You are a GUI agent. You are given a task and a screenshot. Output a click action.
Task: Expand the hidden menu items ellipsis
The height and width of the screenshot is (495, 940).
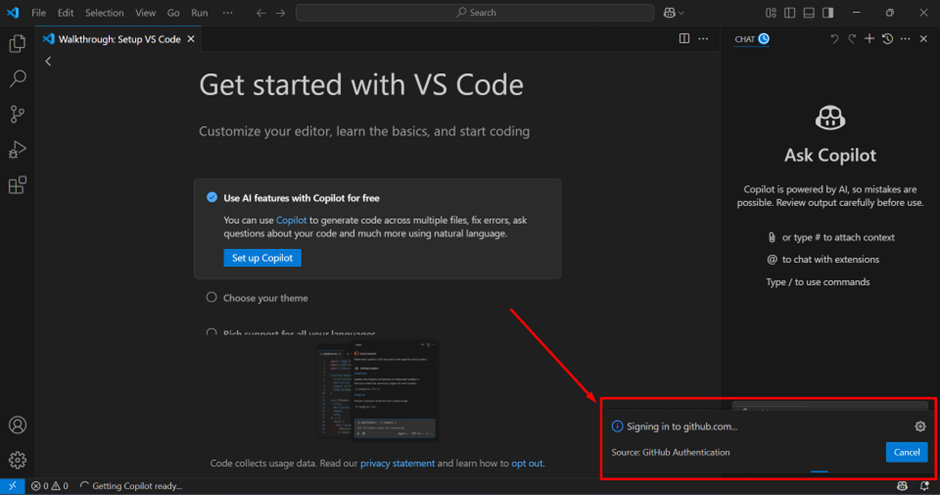point(228,13)
